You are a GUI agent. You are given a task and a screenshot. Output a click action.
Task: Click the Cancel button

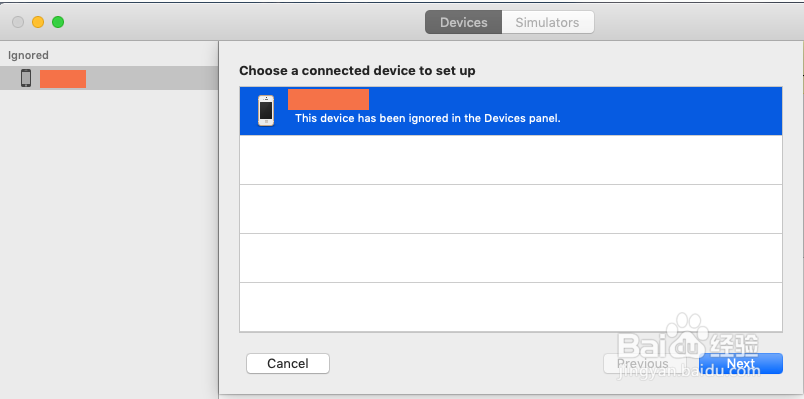pos(288,364)
